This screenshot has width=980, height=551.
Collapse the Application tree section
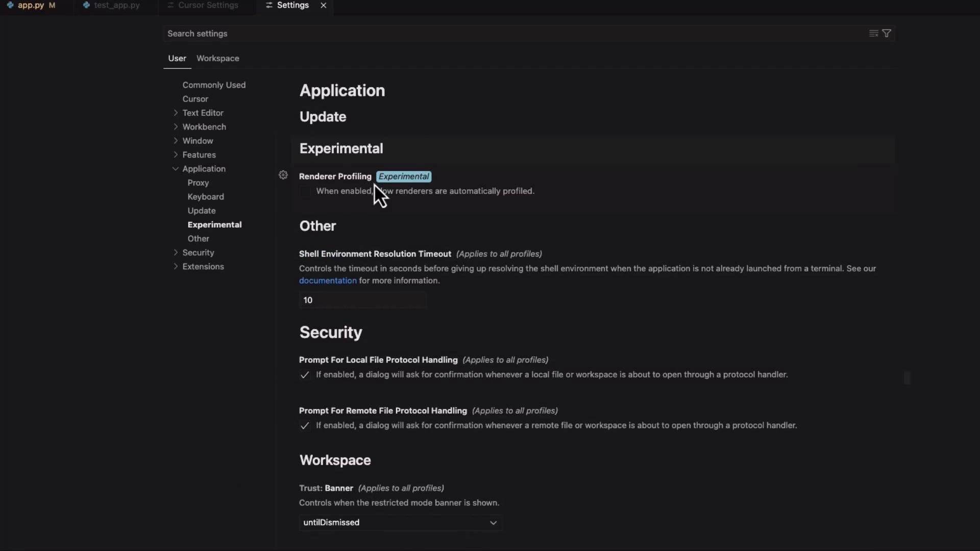coord(176,169)
